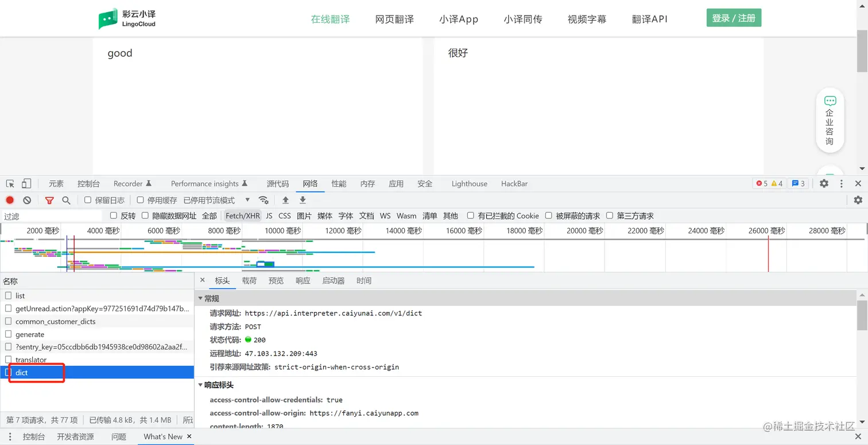The width and height of the screenshot is (868, 445).
Task: Select the generate request row
Action: click(x=97, y=334)
